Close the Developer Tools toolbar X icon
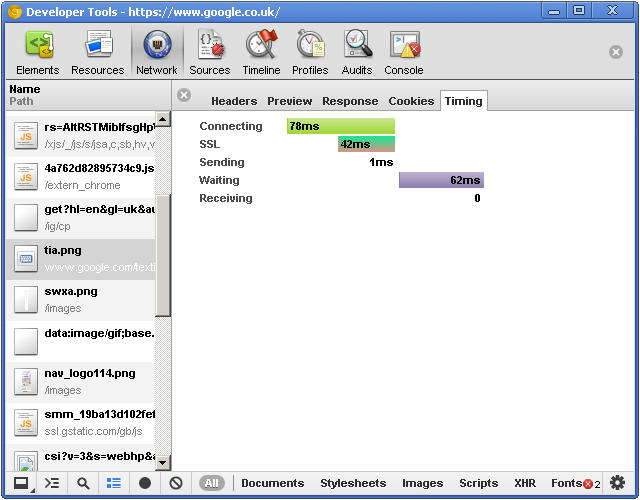This screenshot has height=500, width=640. pyautogui.click(x=616, y=52)
